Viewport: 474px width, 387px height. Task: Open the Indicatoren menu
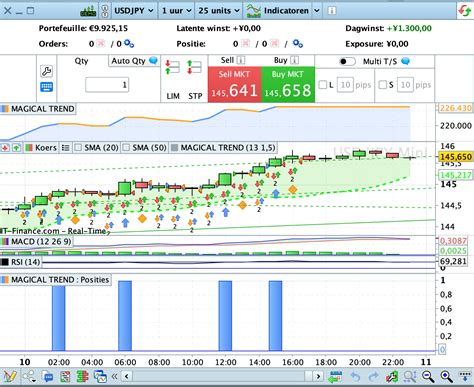pyautogui.click(x=283, y=11)
